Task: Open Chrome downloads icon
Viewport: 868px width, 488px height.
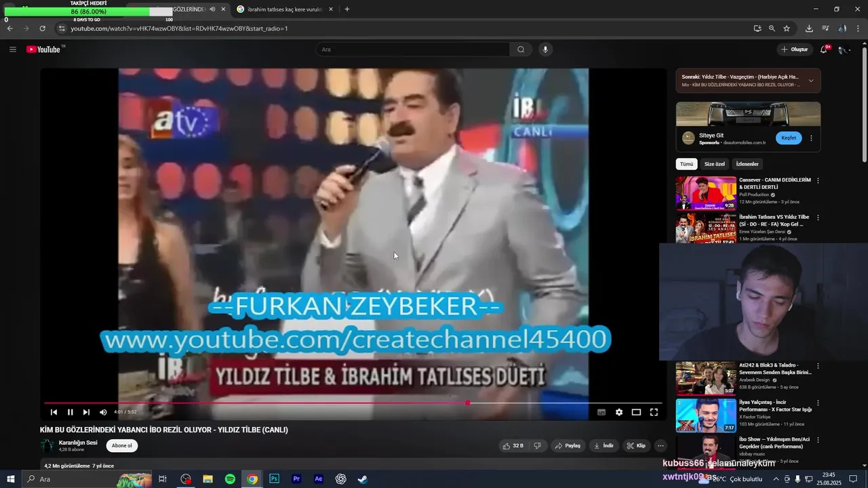Action: click(809, 28)
